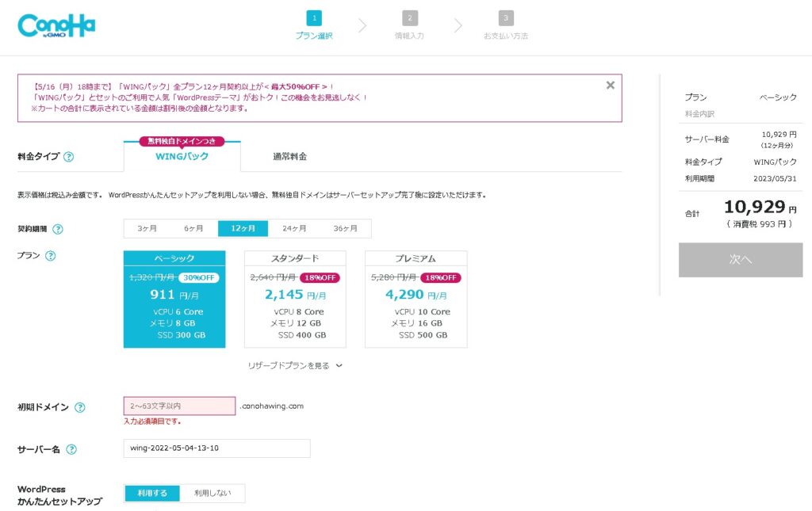Open help icon next to プラン
The width and height of the screenshot is (812, 511).
pyautogui.click(x=51, y=256)
